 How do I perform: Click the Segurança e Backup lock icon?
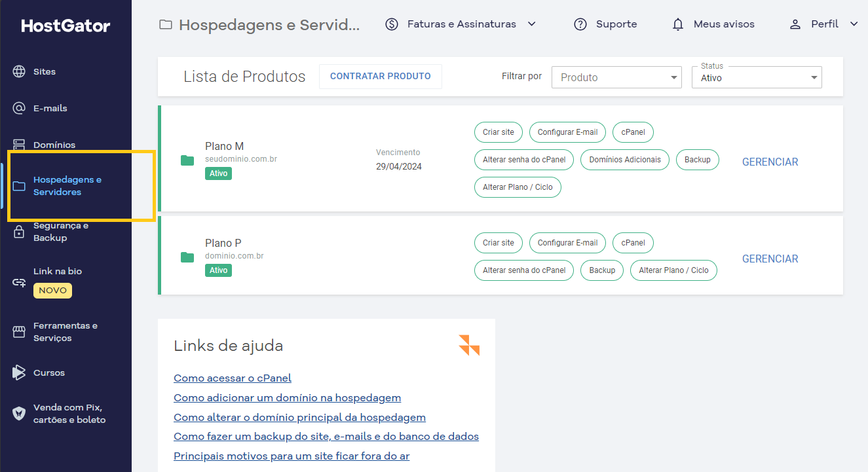[x=19, y=232]
